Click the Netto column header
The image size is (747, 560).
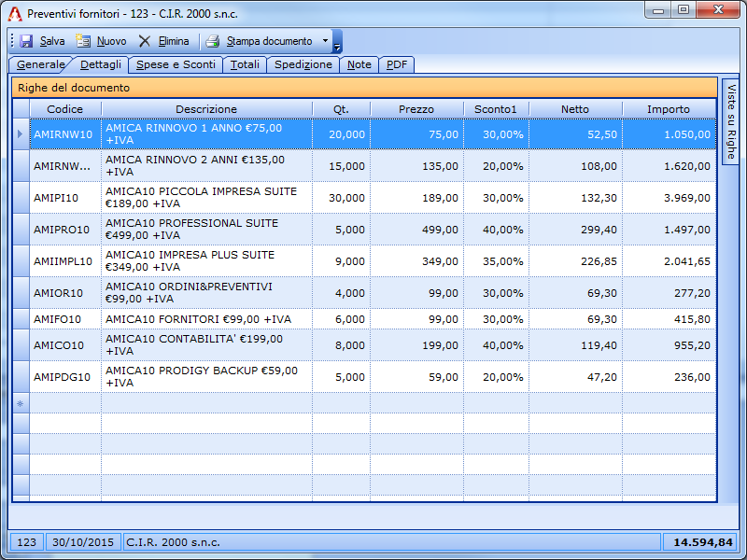pyautogui.click(x=575, y=109)
